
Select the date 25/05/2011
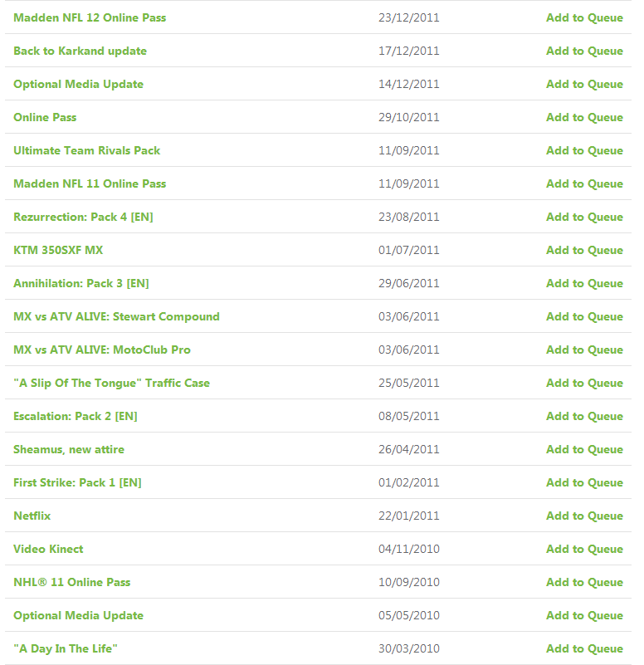pyautogui.click(x=408, y=383)
